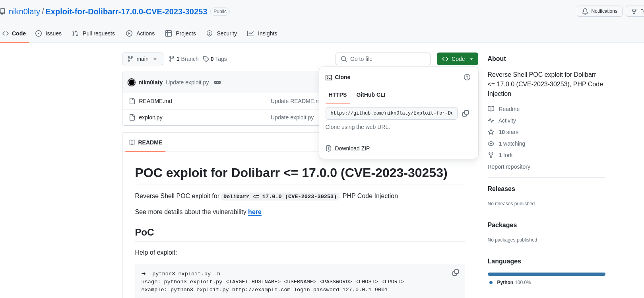This screenshot has width=644, height=298.
Task: Open the Code tab
Action: (x=14, y=33)
